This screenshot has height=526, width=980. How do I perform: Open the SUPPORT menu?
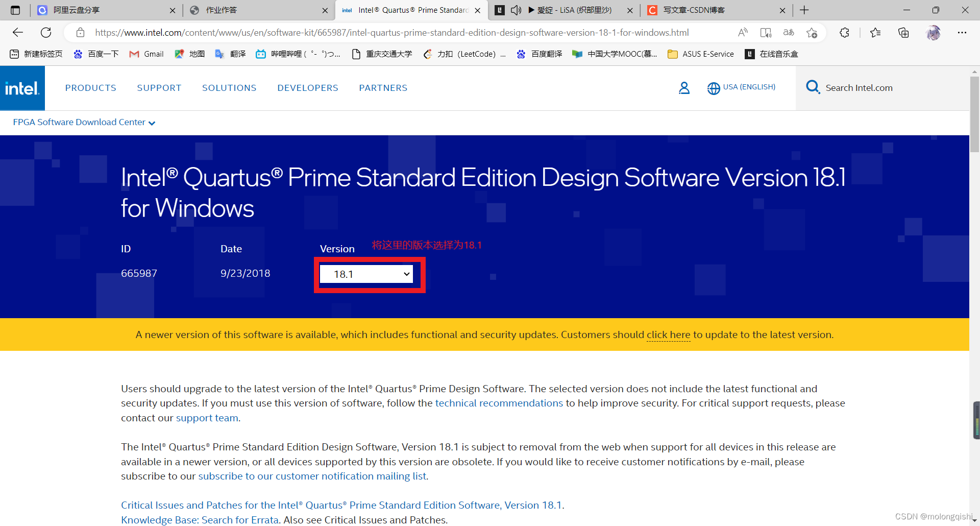tap(159, 88)
